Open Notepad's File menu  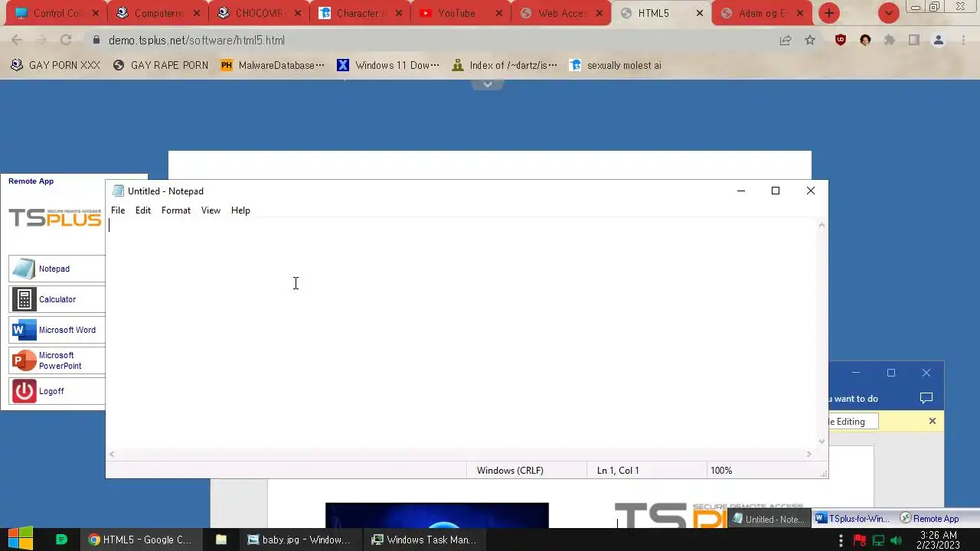tap(118, 210)
